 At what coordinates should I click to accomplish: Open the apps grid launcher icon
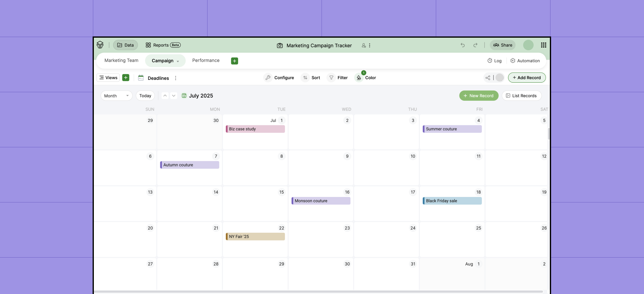pos(543,45)
